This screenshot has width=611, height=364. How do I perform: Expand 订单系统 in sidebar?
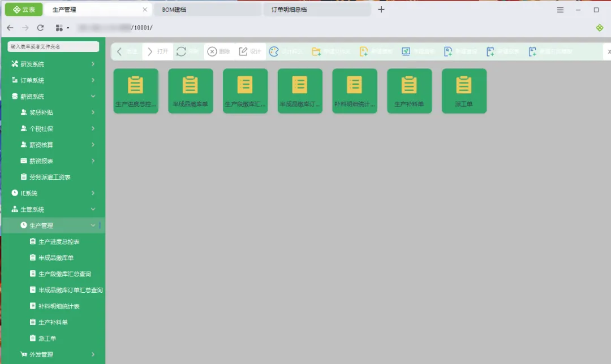pyautogui.click(x=53, y=80)
